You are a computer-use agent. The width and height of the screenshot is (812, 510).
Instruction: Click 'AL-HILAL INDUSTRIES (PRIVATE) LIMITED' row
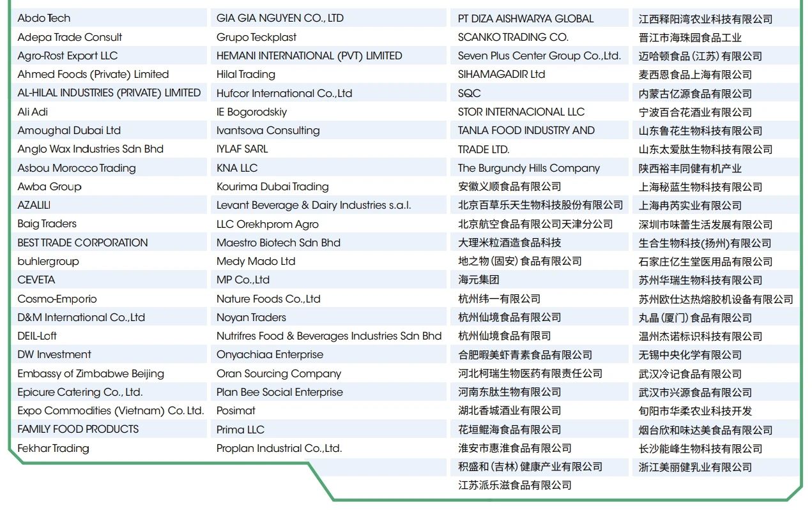click(x=109, y=93)
